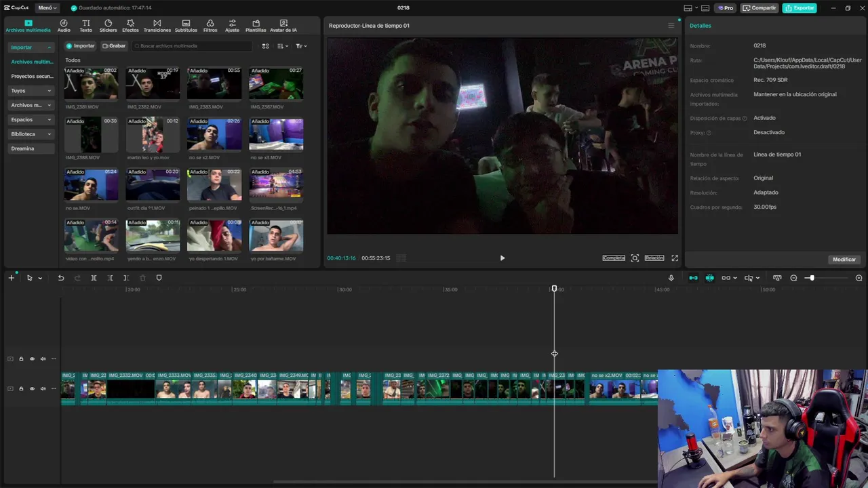Screen dimensions: 868x488
Task: Open the Avatar de IA icon
Action: tap(283, 26)
